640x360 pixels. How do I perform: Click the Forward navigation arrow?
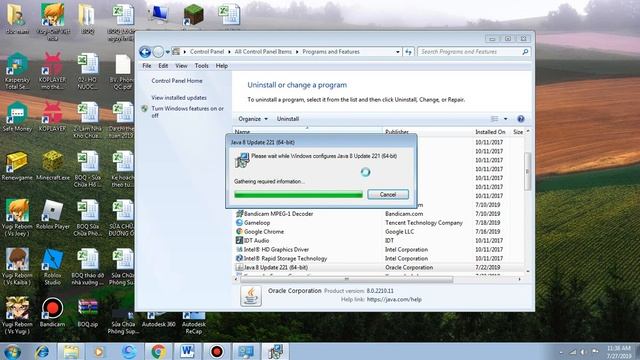click(x=158, y=52)
